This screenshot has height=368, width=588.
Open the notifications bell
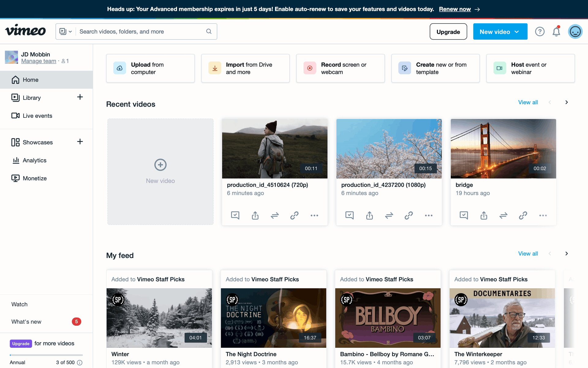pyautogui.click(x=556, y=32)
